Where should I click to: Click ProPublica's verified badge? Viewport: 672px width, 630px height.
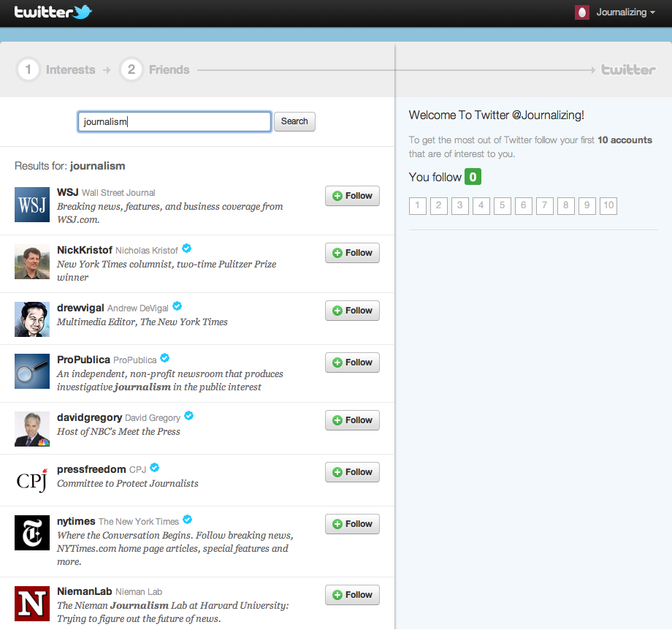164,358
